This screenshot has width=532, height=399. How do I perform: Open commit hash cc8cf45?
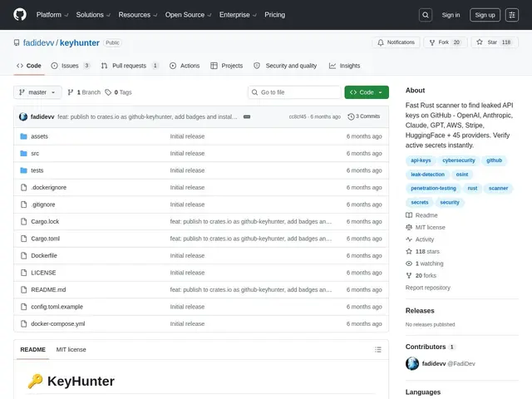(298, 116)
